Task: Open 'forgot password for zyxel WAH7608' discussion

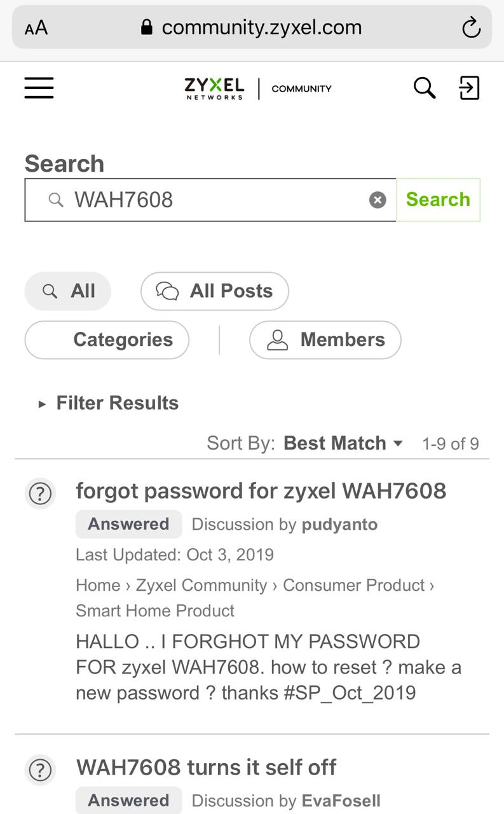Action: 261,491
